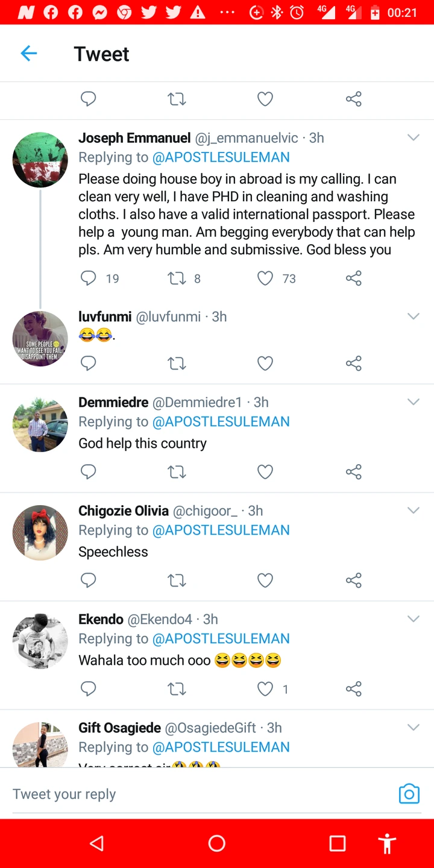Retweet Ekendo's Wahala tweet

click(177, 688)
